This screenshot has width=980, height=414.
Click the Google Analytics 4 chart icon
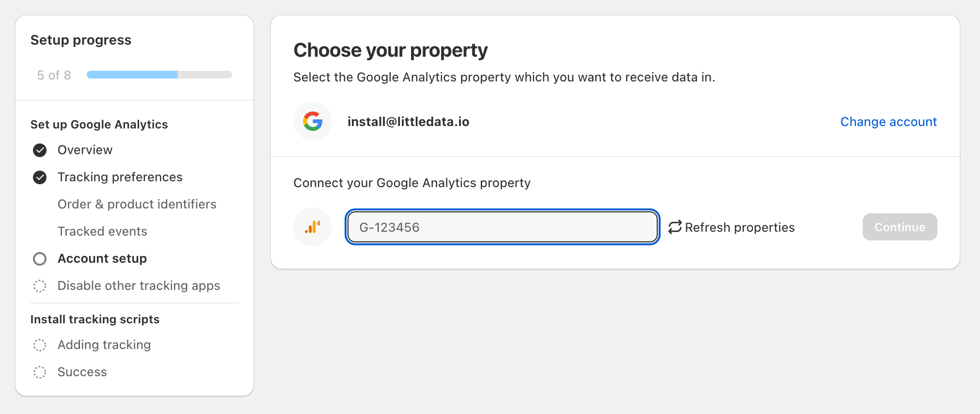(x=313, y=227)
